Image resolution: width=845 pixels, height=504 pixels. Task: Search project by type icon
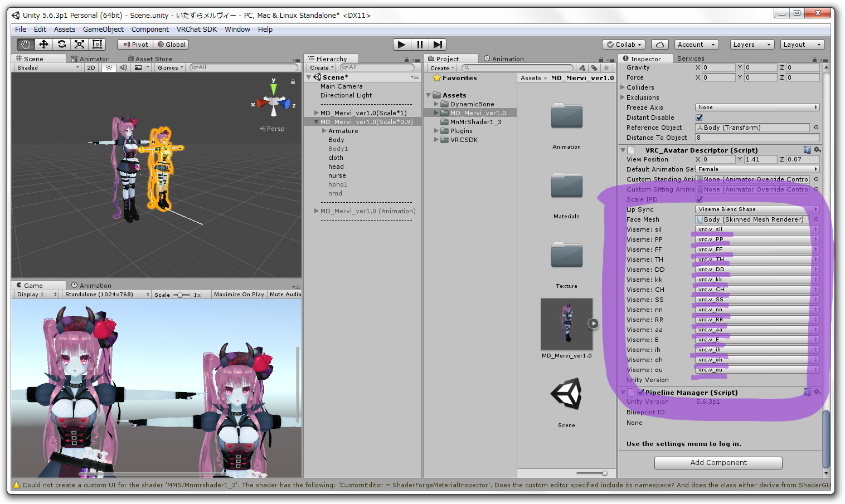(582, 68)
